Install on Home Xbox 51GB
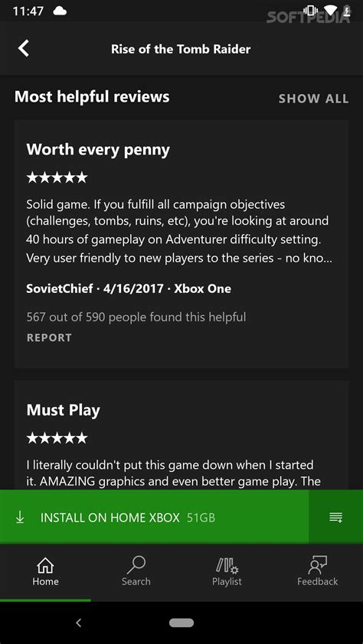This screenshot has height=644, width=363. pos(154,518)
